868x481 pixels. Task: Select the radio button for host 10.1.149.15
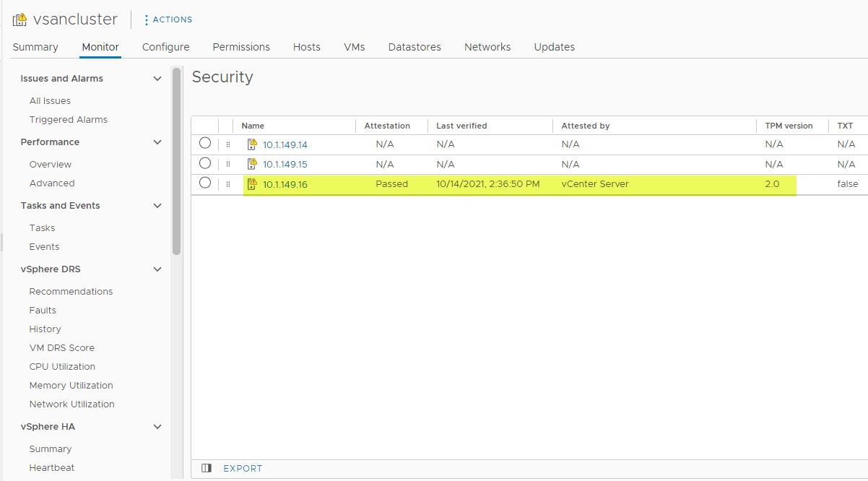[x=205, y=163]
